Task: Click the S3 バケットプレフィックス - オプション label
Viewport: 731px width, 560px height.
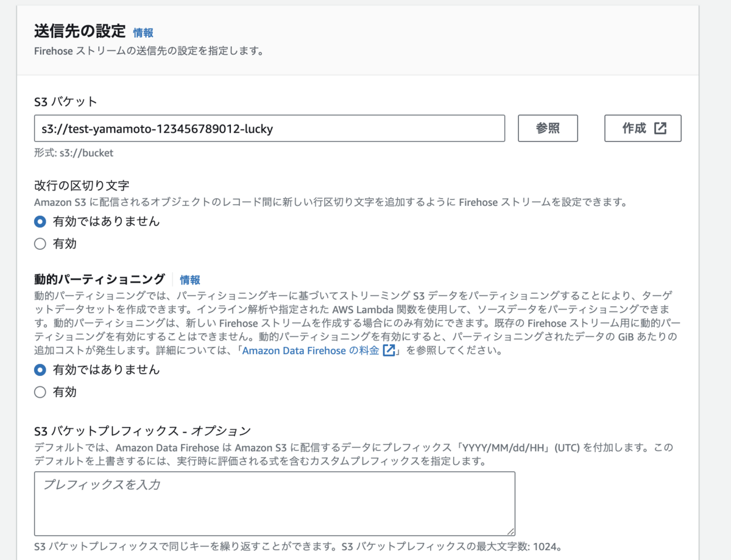Action: pos(143,431)
